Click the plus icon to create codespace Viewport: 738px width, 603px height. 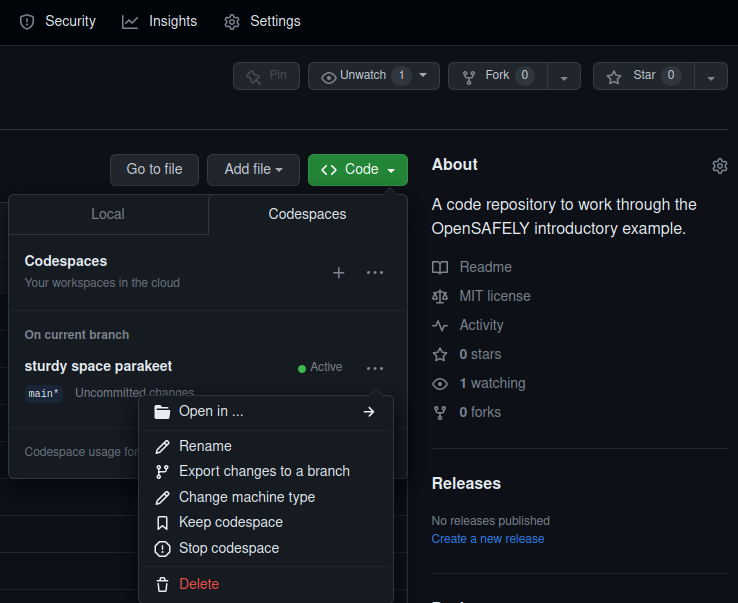[338, 272]
